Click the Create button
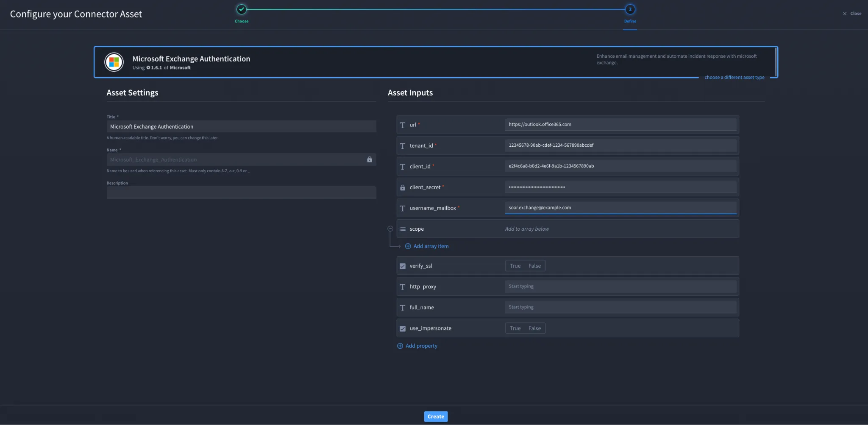The height and width of the screenshot is (425, 868). [436, 417]
